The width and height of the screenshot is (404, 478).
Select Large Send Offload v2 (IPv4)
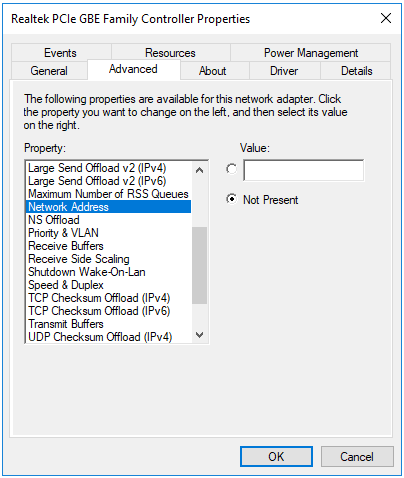tap(108, 168)
